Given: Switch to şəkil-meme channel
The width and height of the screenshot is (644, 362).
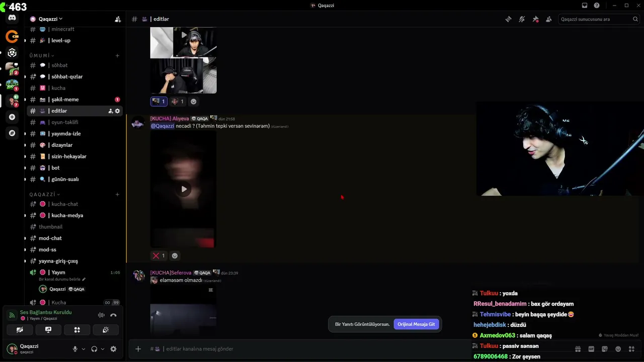Looking at the screenshot, I should point(74,100).
